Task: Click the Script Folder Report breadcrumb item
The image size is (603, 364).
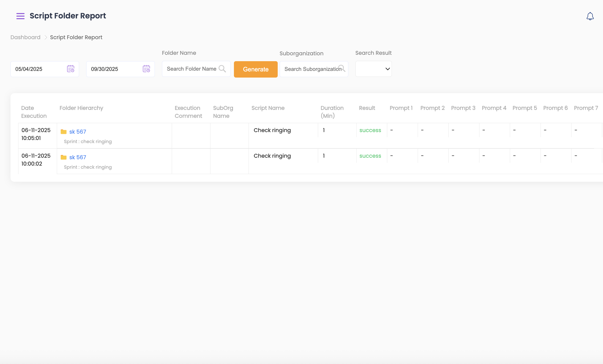Action: pos(76,37)
